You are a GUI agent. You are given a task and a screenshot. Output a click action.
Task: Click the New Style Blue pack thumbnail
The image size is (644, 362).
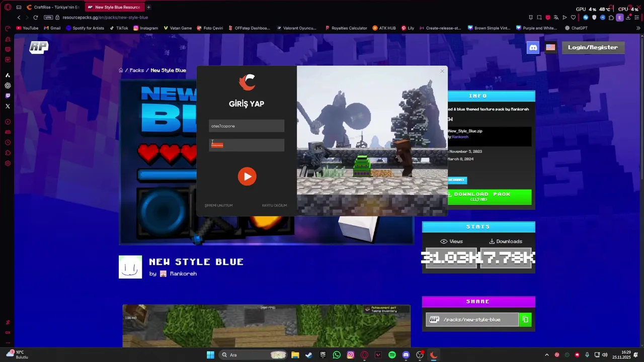[x=130, y=267]
